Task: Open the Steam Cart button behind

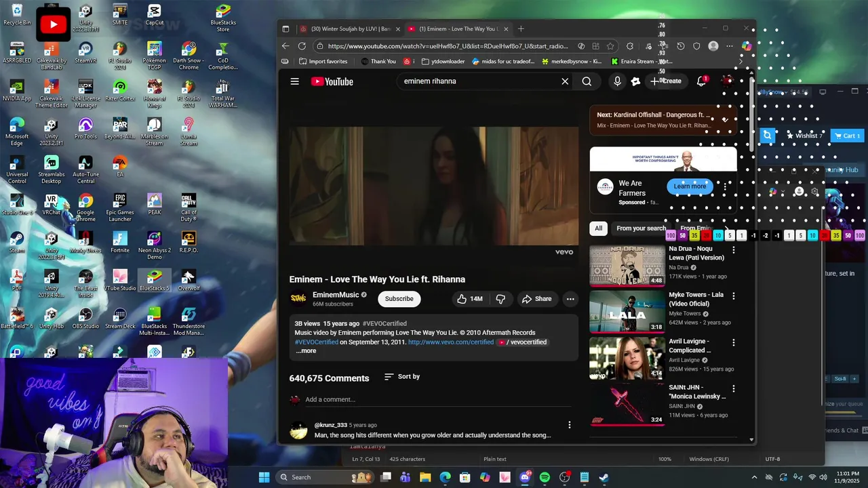Action: pyautogui.click(x=848, y=136)
